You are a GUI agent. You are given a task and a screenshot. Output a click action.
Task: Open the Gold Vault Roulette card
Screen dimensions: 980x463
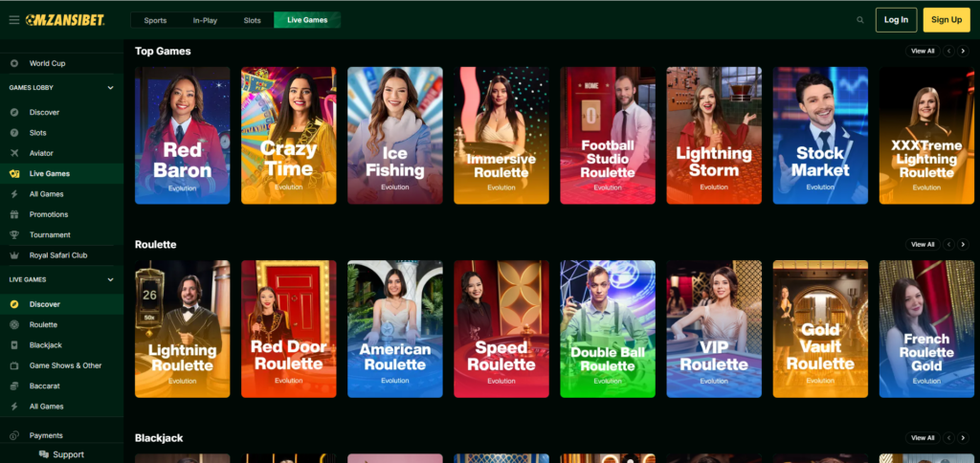click(820, 329)
